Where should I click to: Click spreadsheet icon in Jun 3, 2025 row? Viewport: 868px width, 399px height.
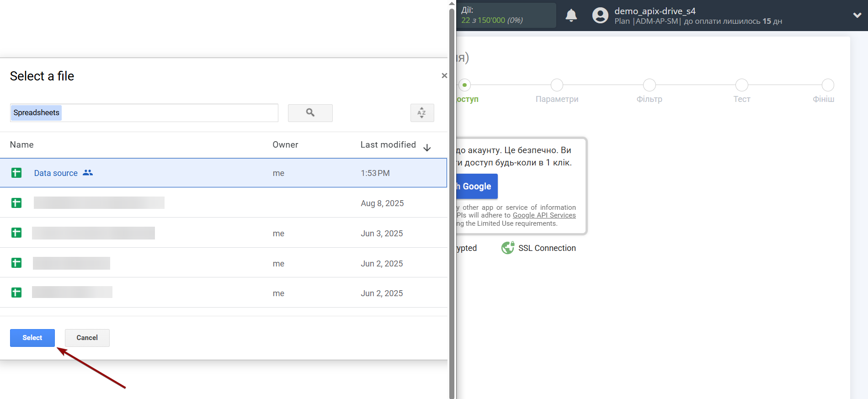[16, 233]
